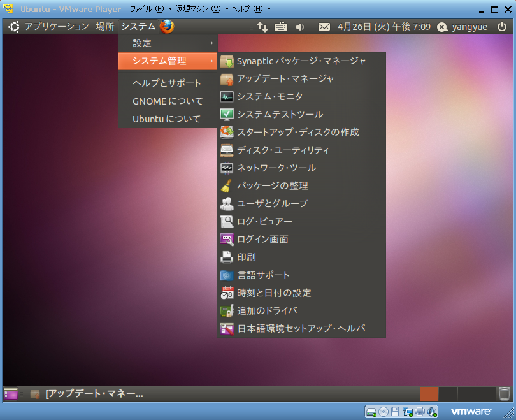Select ヘルプとサポート
The height and width of the screenshot is (420, 516).
(x=168, y=83)
